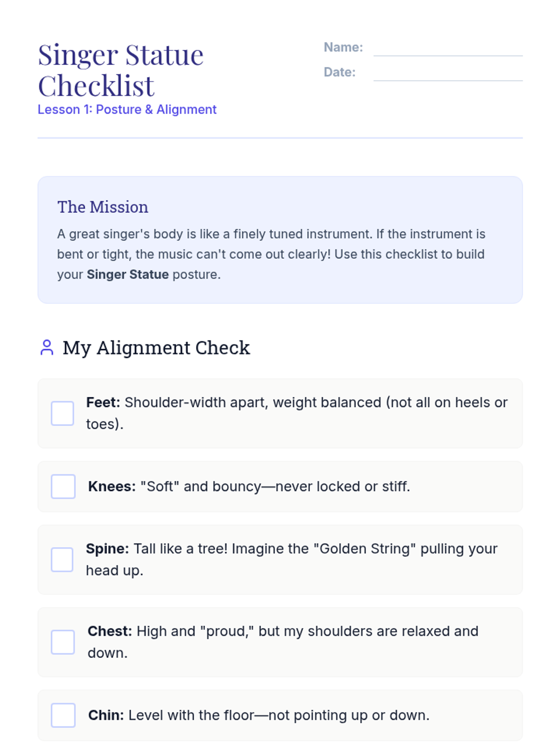Click the Chest item description text
The image size is (560, 747).
click(283, 642)
